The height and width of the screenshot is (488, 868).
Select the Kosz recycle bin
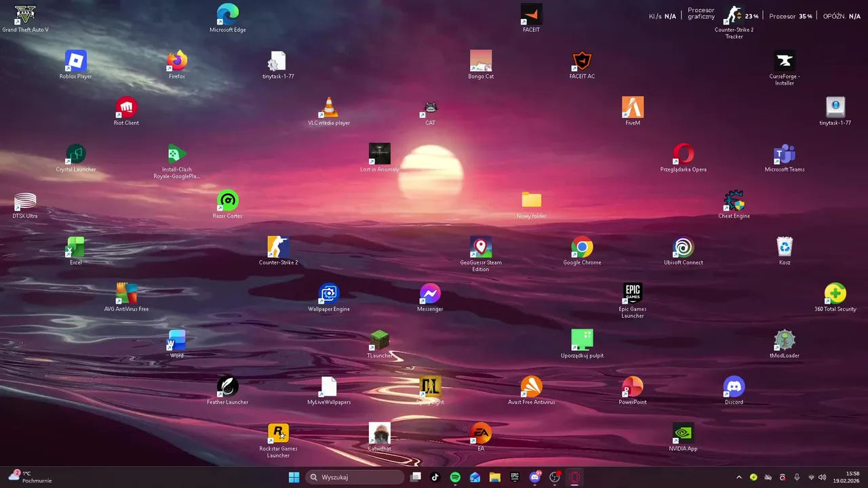tap(785, 251)
